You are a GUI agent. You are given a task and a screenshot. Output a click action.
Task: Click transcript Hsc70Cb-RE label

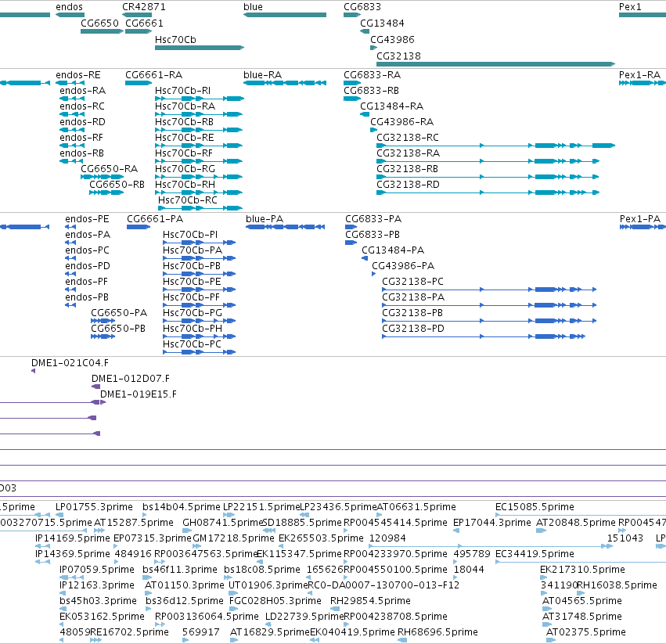click(185, 138)
